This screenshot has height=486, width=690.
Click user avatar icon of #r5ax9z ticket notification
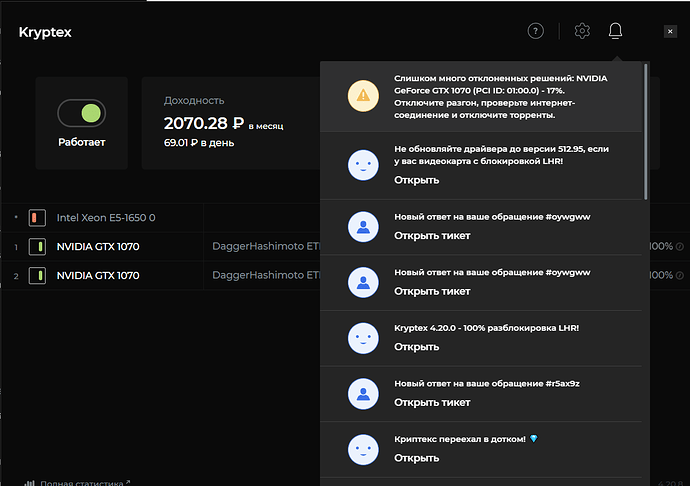point(363,394)
